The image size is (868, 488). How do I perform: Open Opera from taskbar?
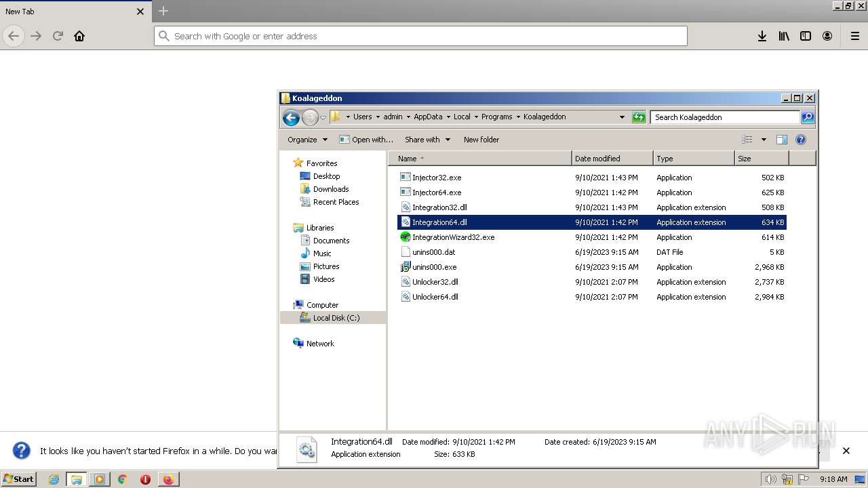pyautogui.click(x=145, y=479)
